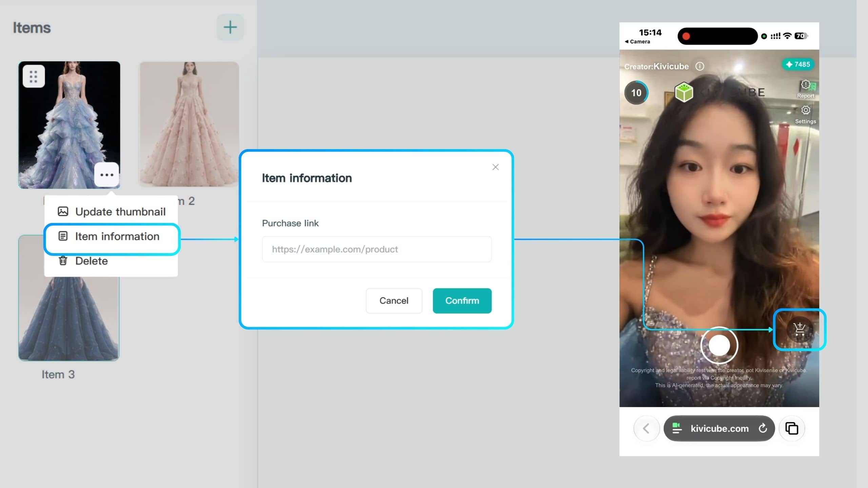This screenshot has width=868, height=488.
Task: Choose Update thumbnail from the context menu
Action: click(x=112, y=211)
